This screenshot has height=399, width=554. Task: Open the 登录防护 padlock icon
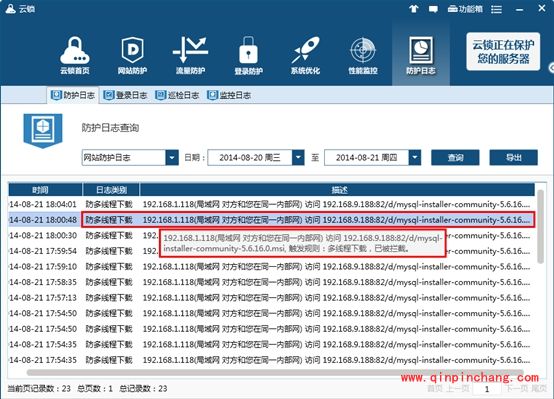pos(248,55)
